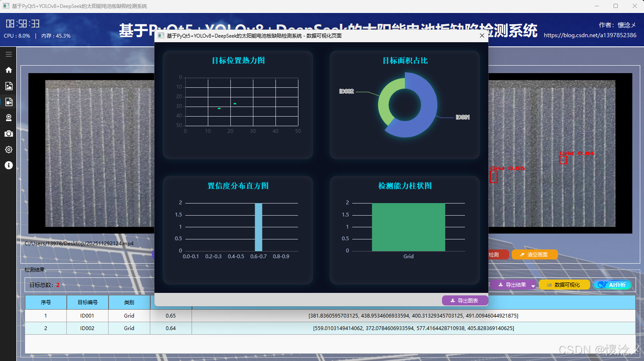Click the Grid 0.65 detection box on video
This screenshot has height=361, width=644.
click(494, 177)
